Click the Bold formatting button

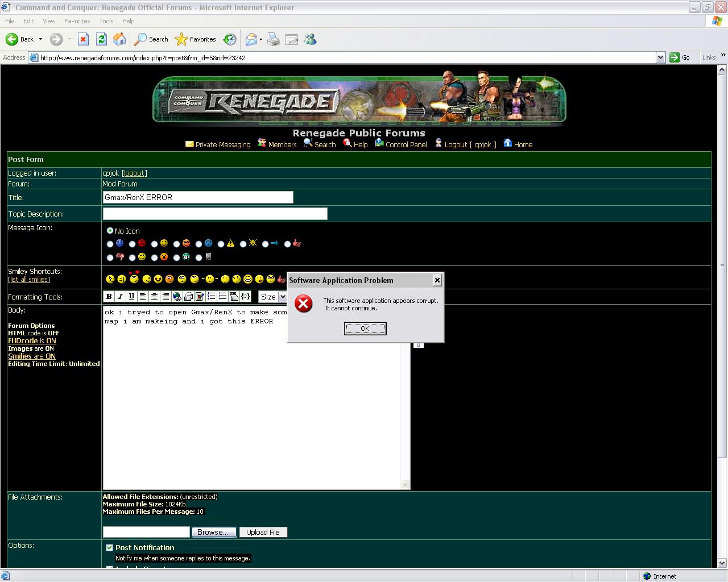coord(109,296)
